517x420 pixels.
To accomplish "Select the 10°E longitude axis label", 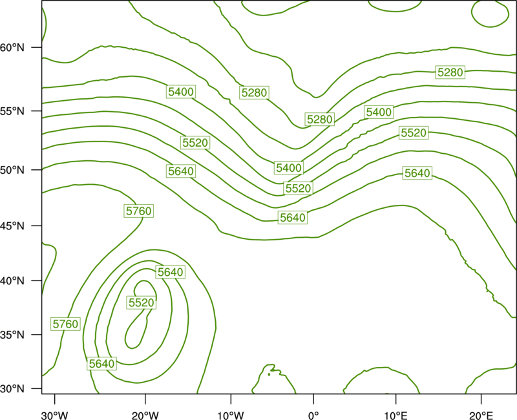I will pyautogui.click(x=396, y=415).
